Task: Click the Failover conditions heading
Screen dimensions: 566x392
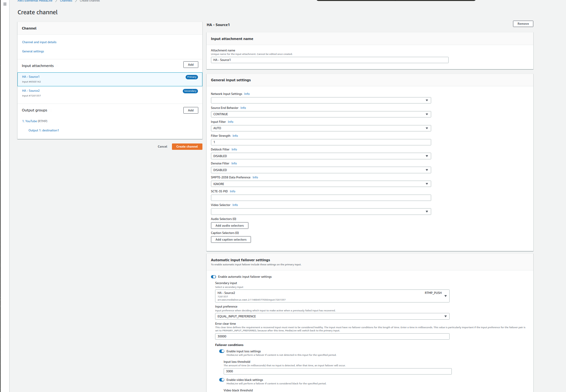Action: 229,345
